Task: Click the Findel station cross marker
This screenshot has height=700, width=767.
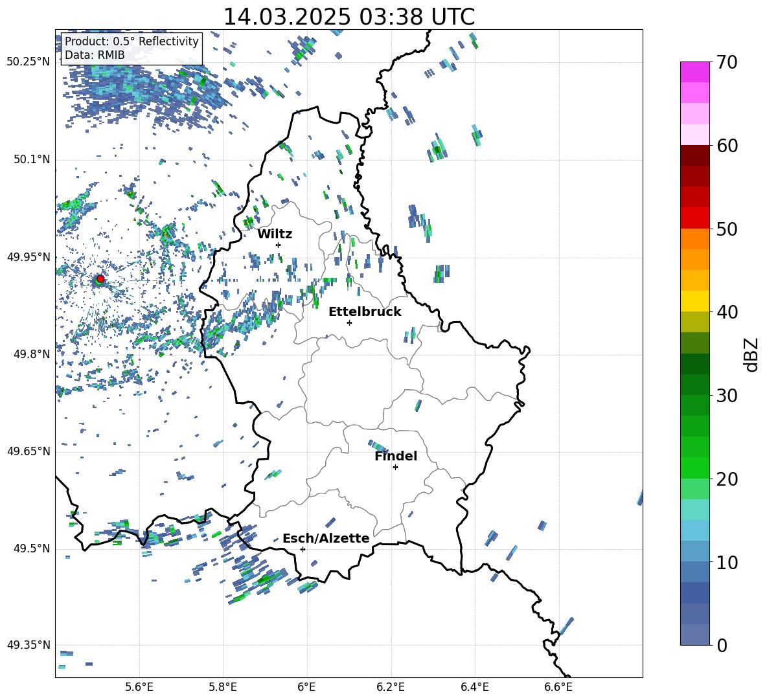Action: pyautogui.click(x=395, y=468)
